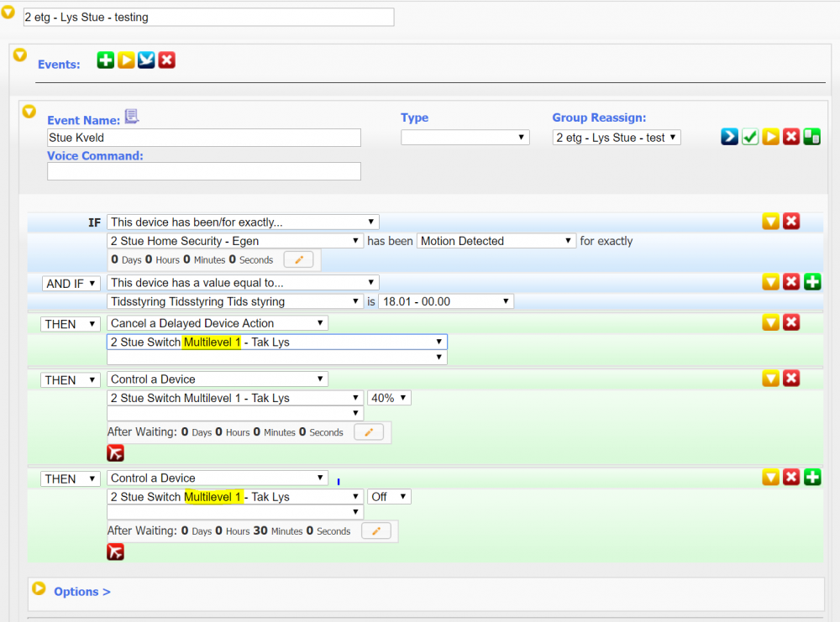Run the event with yellow play icon

pyautogui.click(x=770, y=137)
